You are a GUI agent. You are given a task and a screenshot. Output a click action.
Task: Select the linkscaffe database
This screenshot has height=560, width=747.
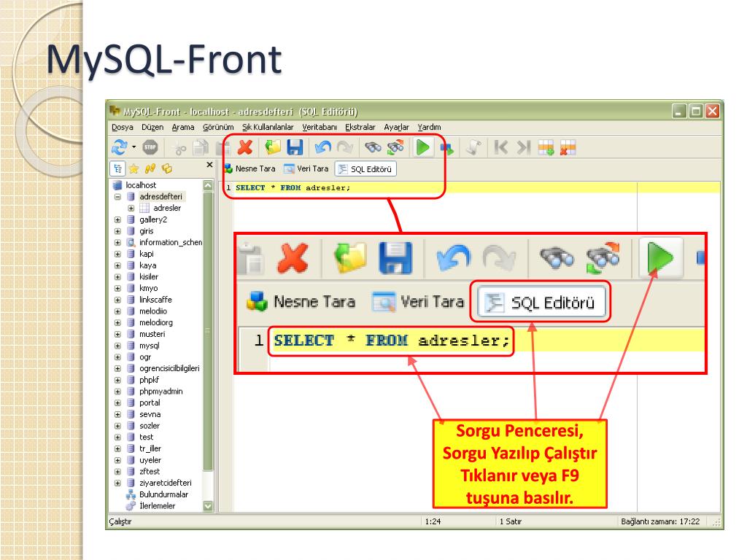click(155, 300)
